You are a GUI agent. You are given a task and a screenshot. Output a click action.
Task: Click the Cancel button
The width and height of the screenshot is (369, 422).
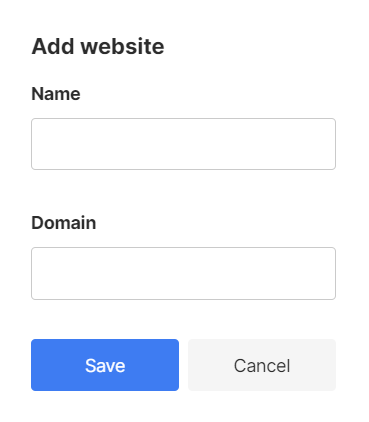point(262,365)
